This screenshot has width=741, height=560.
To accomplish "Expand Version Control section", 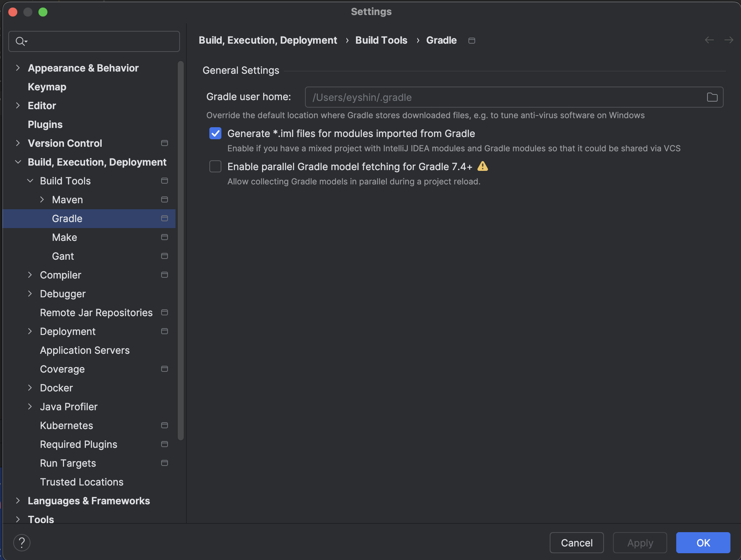I will 18,143.
